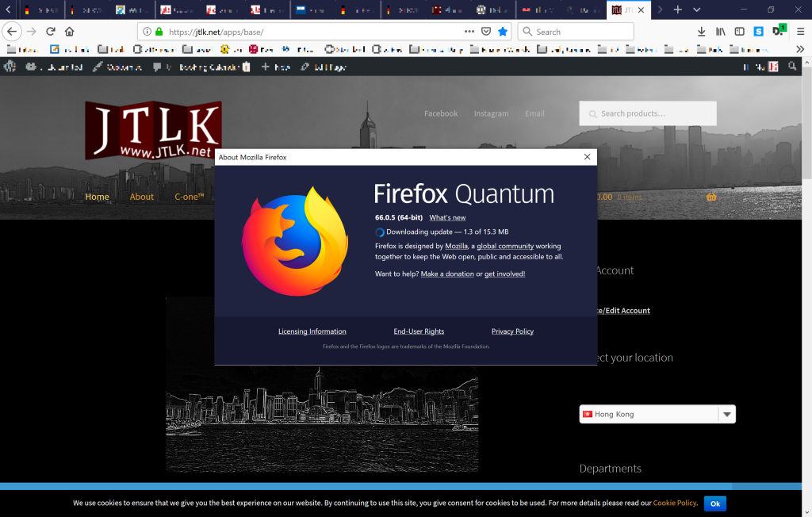This screenshot has height=517, width=812.
Task: Click the Email link in header
Action: pyautogui.click(x=534, y=113)
